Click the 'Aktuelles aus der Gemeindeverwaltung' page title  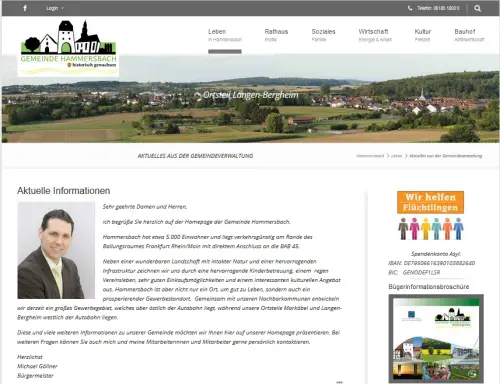pyautogui.click(x=195, y=156)
